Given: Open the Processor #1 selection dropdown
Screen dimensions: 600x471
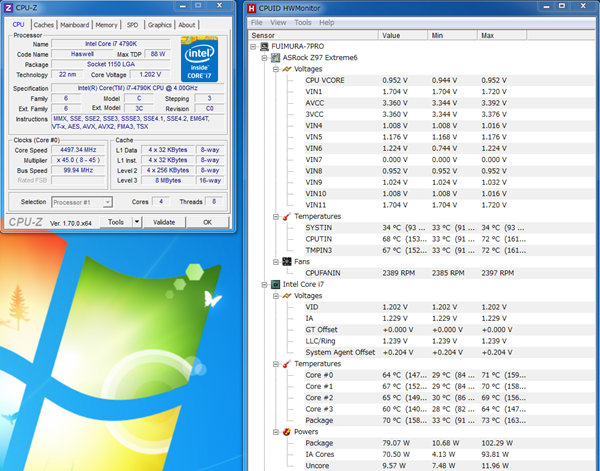Looking at the screenshot, I should (x=82, y=202).
